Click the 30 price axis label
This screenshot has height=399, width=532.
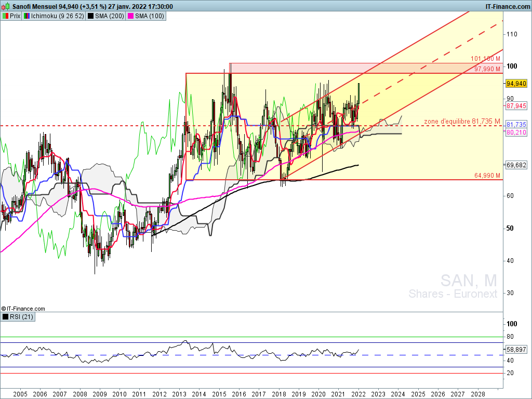tap(510, 293)
